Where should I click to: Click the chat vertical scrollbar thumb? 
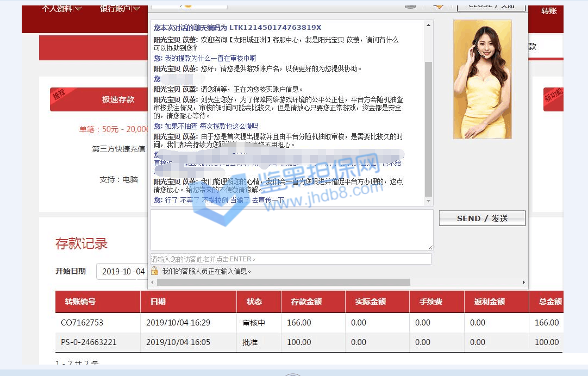(429, 128)
